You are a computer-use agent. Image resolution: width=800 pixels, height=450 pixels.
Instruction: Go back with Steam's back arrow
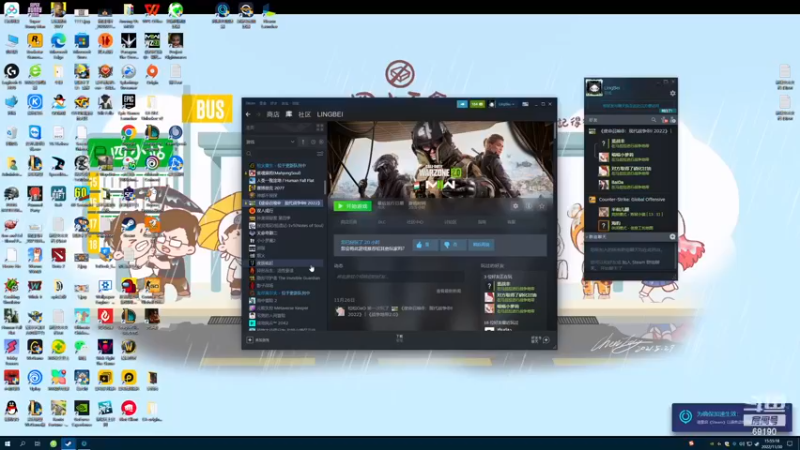click(248, 114)
